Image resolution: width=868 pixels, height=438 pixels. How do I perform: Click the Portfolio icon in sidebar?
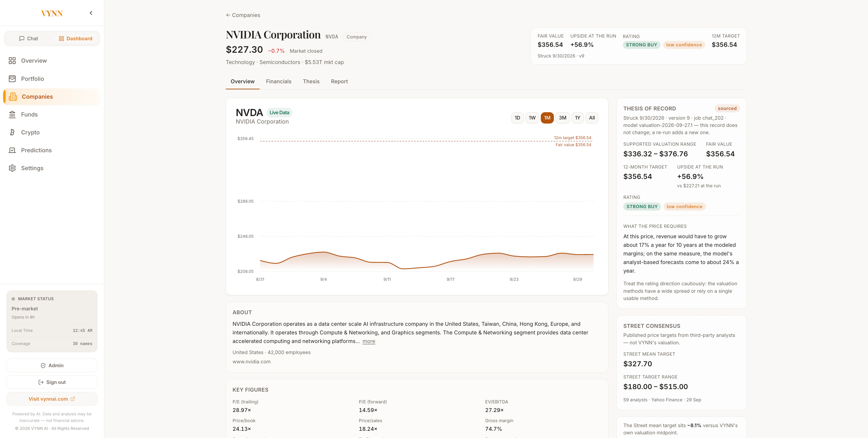point(12,79)
